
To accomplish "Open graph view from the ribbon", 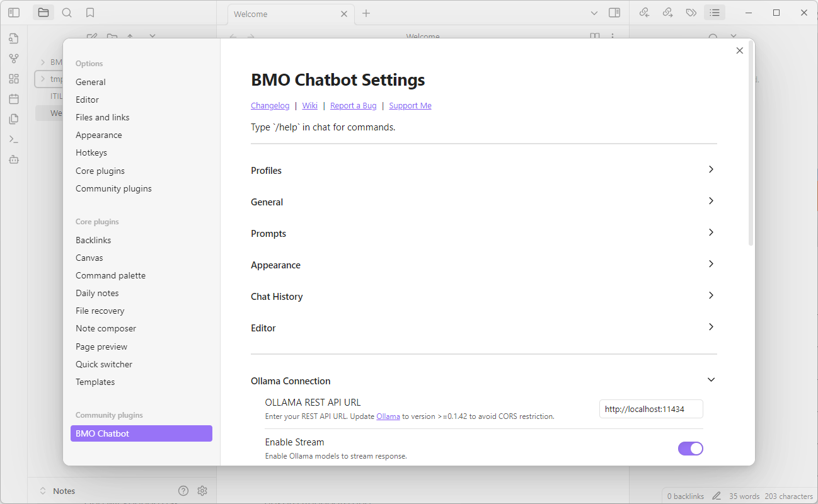I will [x=14, y=59].
